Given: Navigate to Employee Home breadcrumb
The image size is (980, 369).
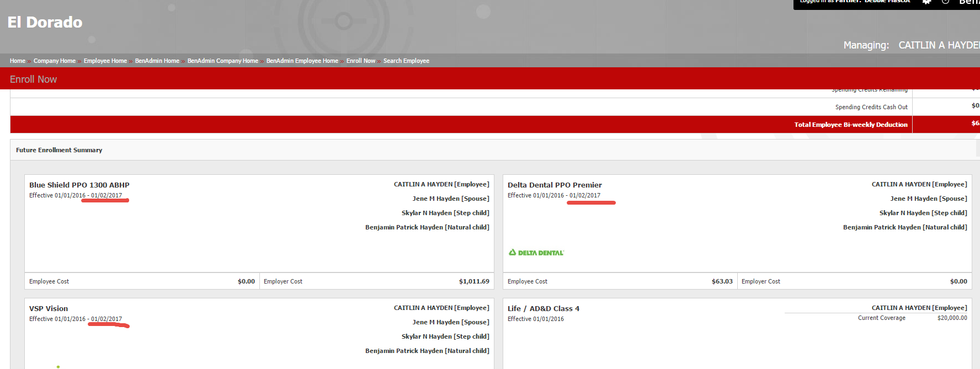Looking at the screenshot, I should tap(105, 61).
